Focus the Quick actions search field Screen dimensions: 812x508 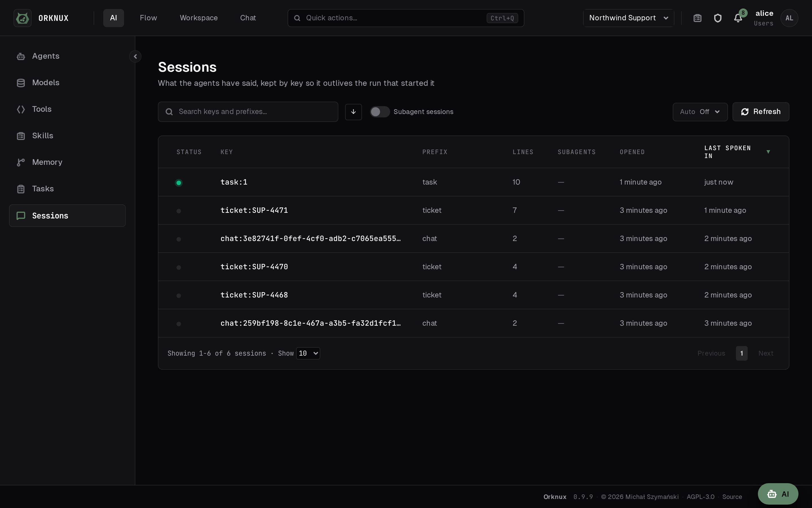406,18
